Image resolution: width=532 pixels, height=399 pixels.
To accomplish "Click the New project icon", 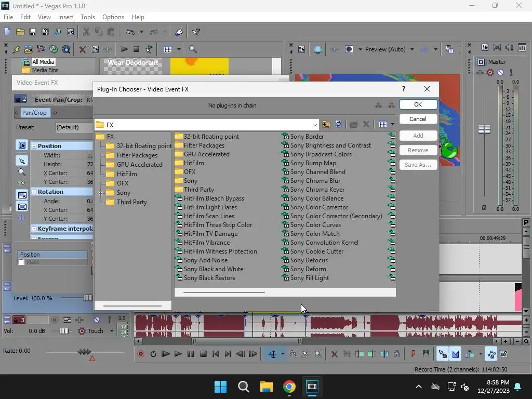I will [7, 32].
